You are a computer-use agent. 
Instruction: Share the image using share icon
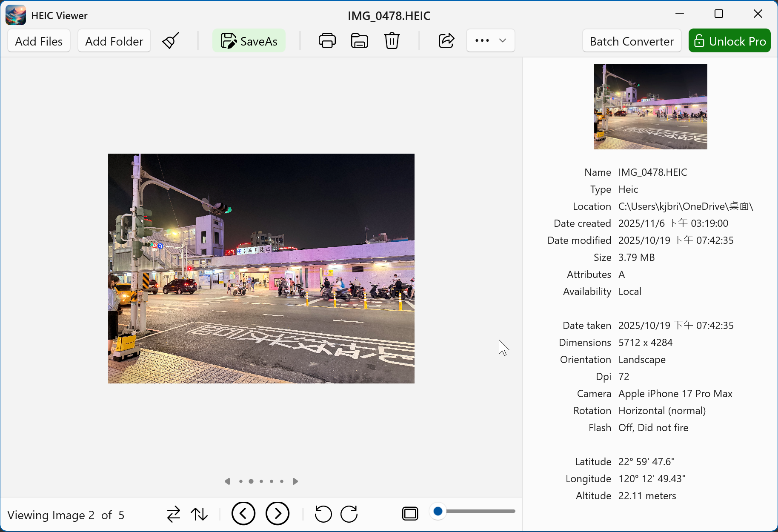[x=446, y=41]
